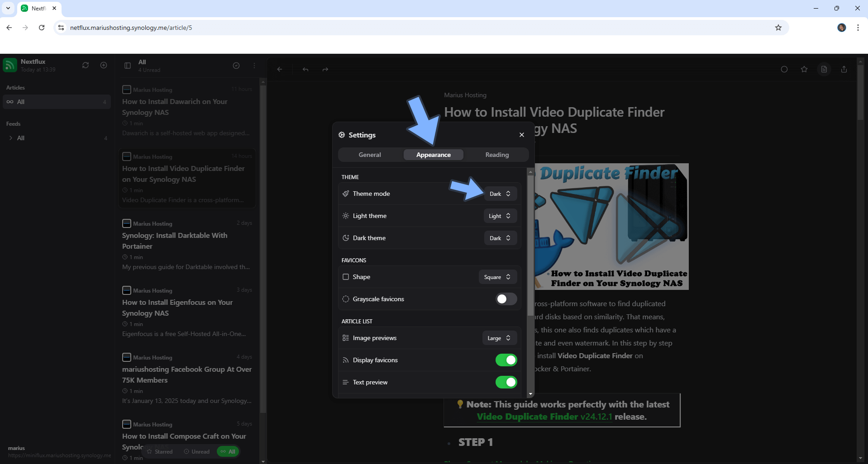Click the browser back arrow

coord(9,28)
